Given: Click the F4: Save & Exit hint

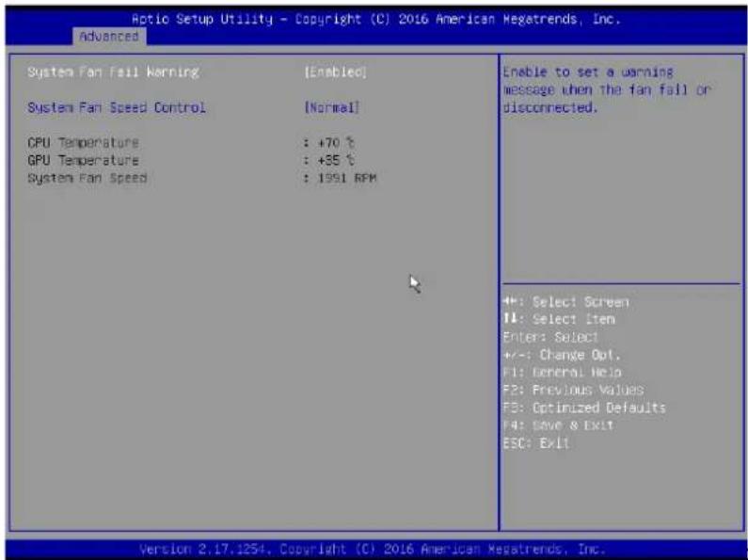Looking at the screenshot, I should click(x=558, y=425).
